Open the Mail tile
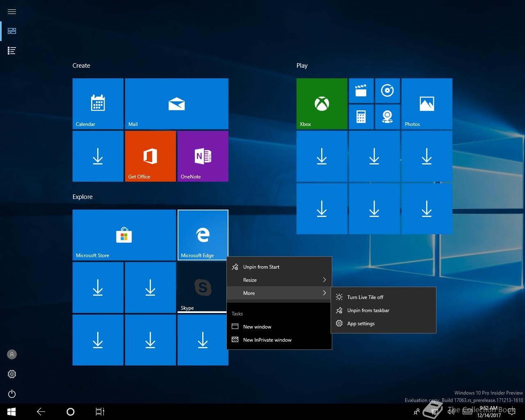This screenshot has width=525, height=420. click(177, 104)
